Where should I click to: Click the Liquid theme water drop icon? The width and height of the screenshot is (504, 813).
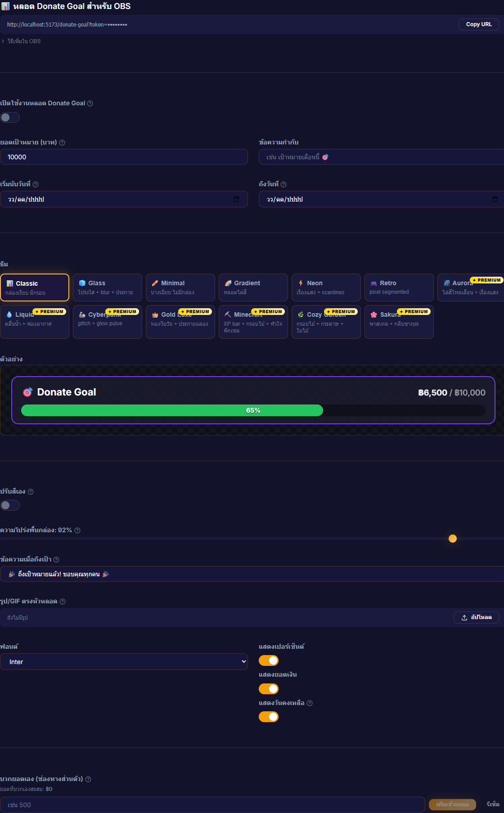point(9,314)
